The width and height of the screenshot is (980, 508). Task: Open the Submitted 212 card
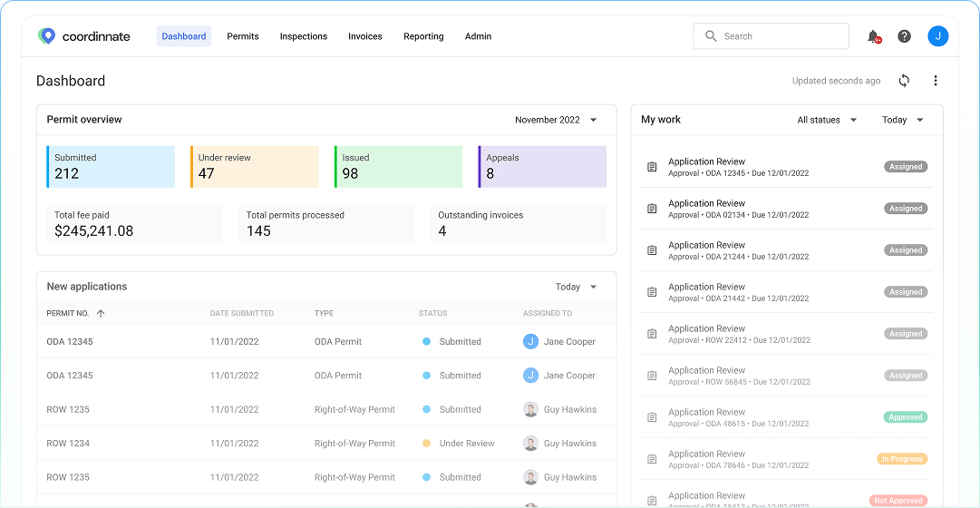[x=111, y=166]
